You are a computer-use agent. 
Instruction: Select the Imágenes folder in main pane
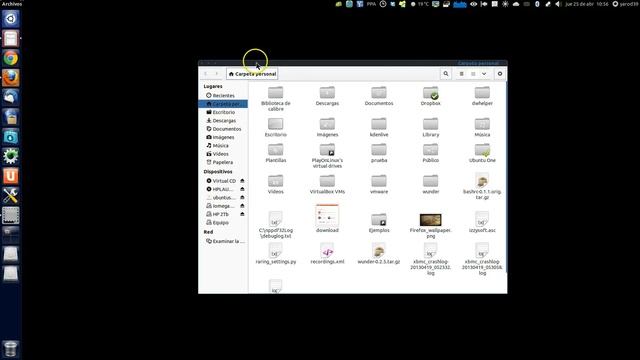[x=327, y=127]
